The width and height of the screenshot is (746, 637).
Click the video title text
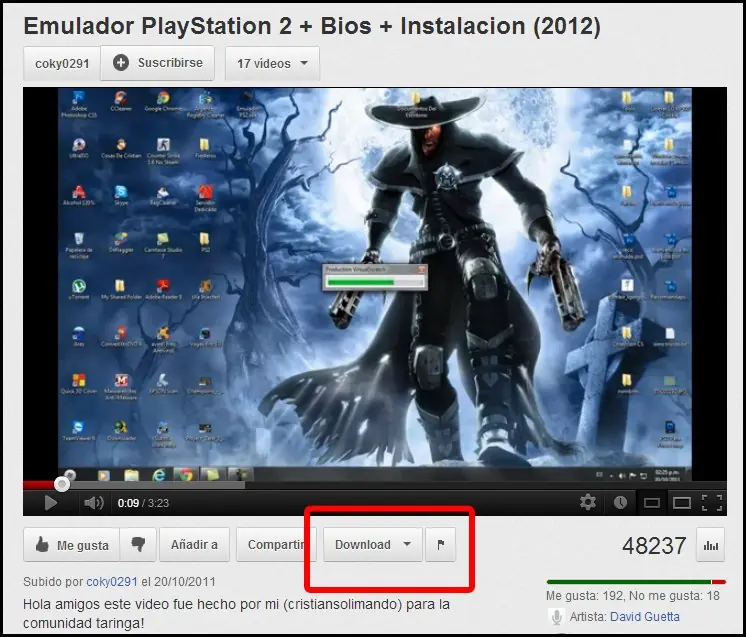(312, 26)
